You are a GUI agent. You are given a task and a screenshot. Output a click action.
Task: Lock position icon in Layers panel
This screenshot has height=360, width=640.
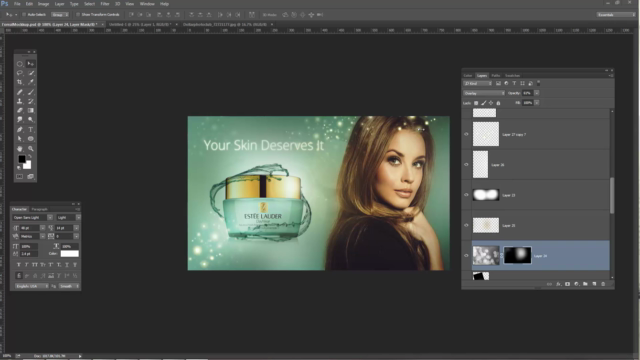(491, 103)
